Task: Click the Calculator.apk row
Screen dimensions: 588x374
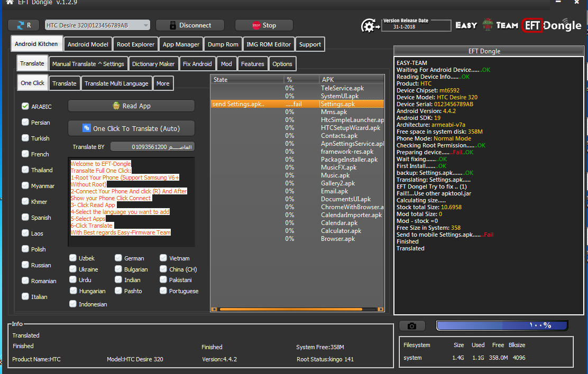Action: (x=341, y=230)
